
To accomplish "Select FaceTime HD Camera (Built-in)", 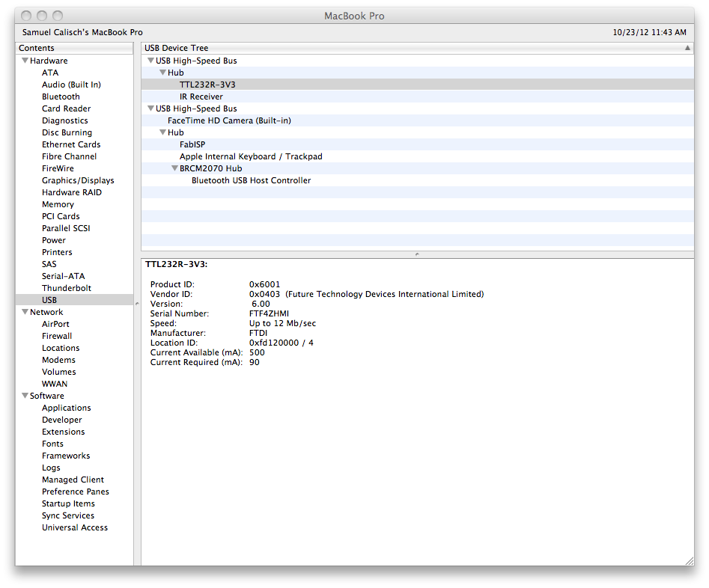I will click(x=417, y=120).
